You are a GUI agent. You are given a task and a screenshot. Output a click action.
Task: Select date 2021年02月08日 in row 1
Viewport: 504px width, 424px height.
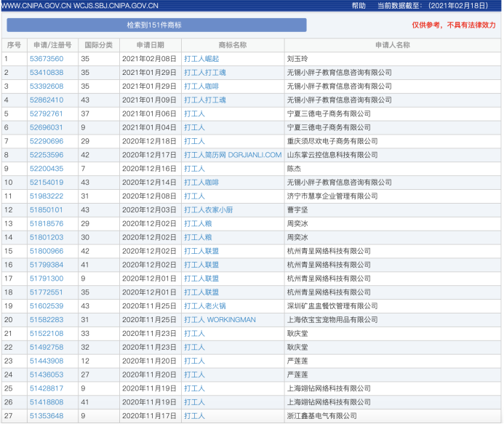click(x=149, y=59)
